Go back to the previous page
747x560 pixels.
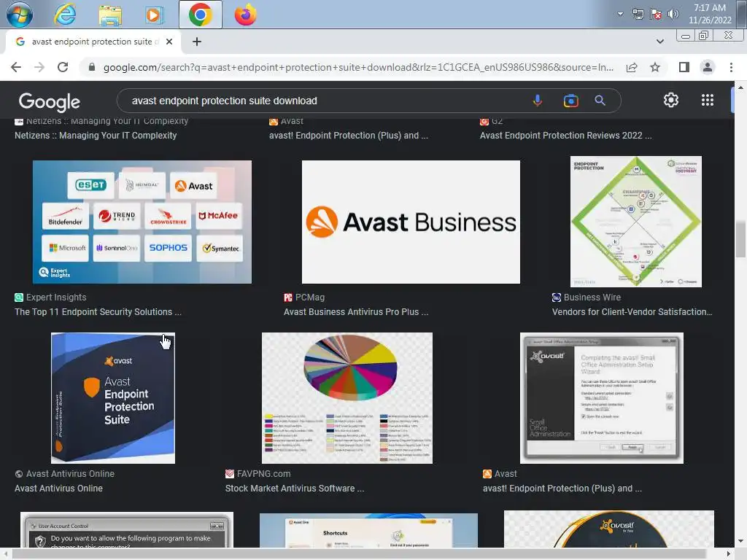coord(16,67)
